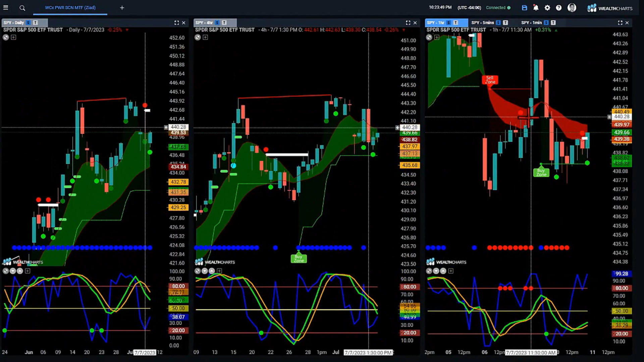This screenshot has height=362, width=644.
Task: Click hide-indicators icon on 4hr chart
Action: tap(198, 37)
